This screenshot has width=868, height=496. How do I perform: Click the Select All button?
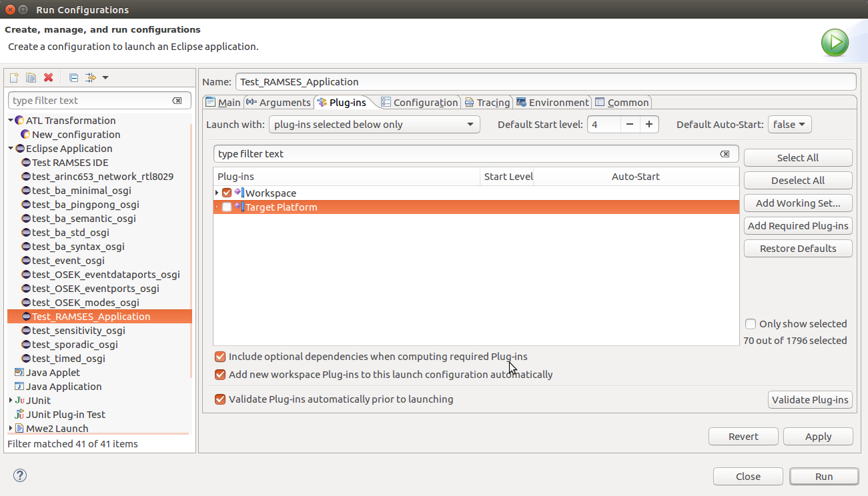(798, 158)
